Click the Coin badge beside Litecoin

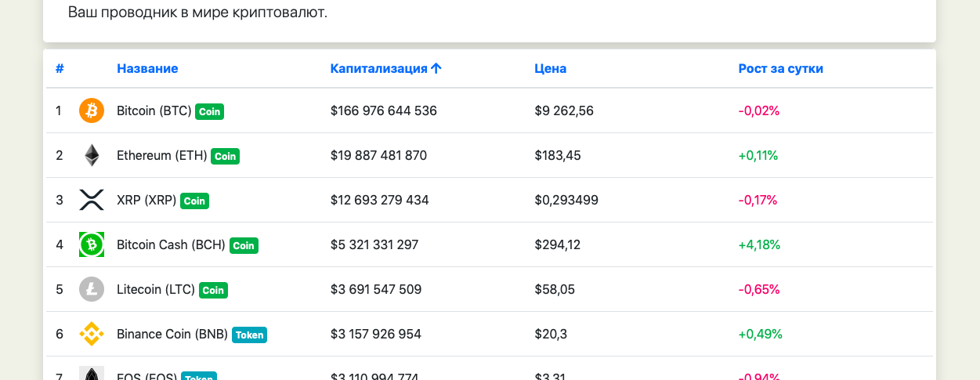[213, 290]
